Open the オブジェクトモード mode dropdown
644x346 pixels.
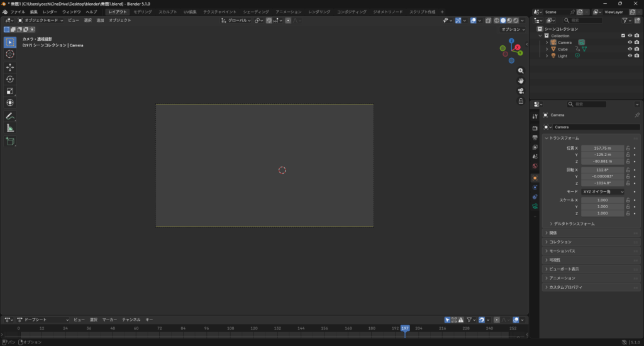click(41, 20)
